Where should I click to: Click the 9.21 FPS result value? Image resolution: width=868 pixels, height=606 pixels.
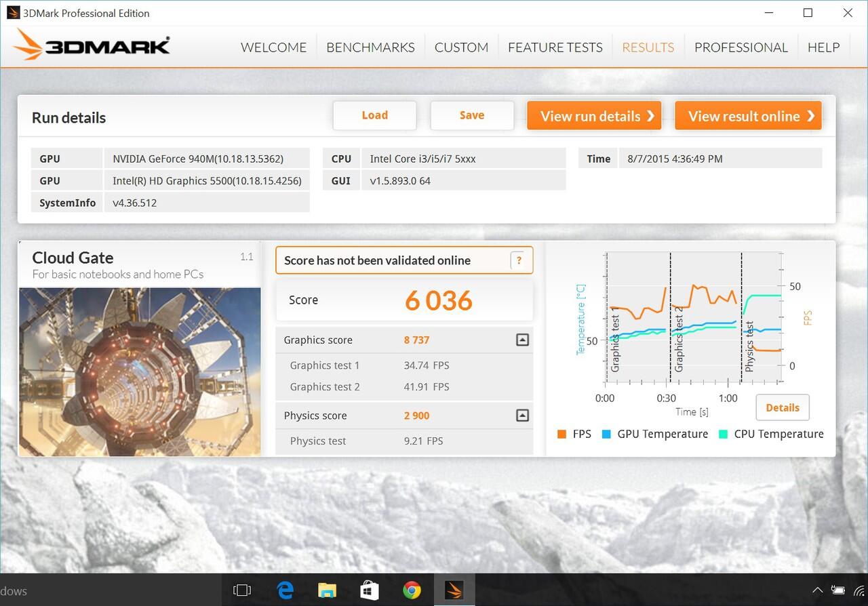tap(423, 441)
